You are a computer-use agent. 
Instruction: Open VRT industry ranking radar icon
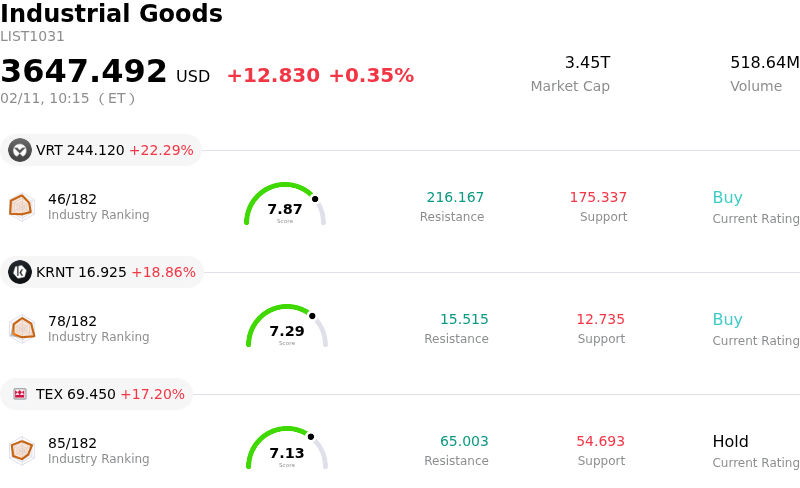coord(21,206)
